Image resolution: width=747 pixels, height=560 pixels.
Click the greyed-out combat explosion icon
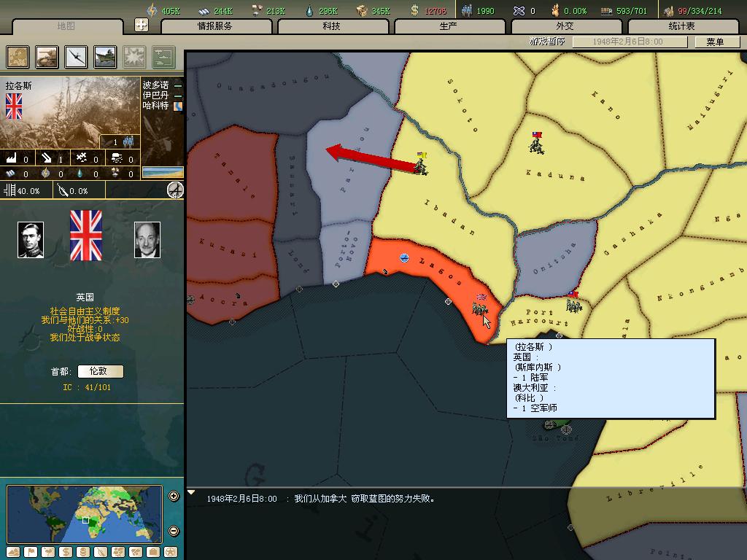click(x=134, y=57)
